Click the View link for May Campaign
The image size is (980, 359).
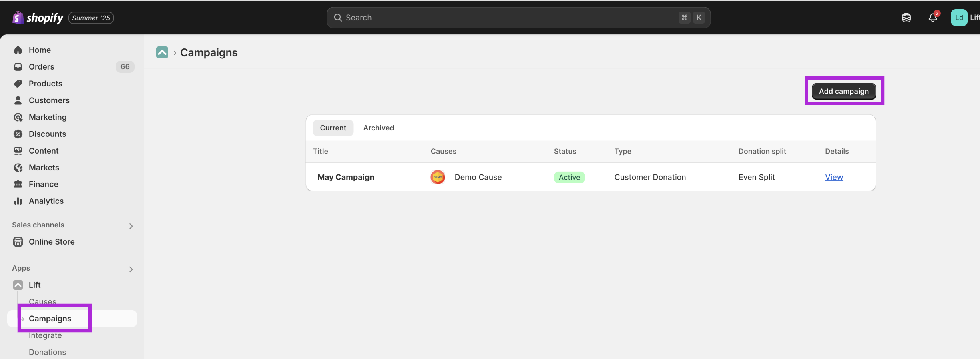tap(834, 177)
